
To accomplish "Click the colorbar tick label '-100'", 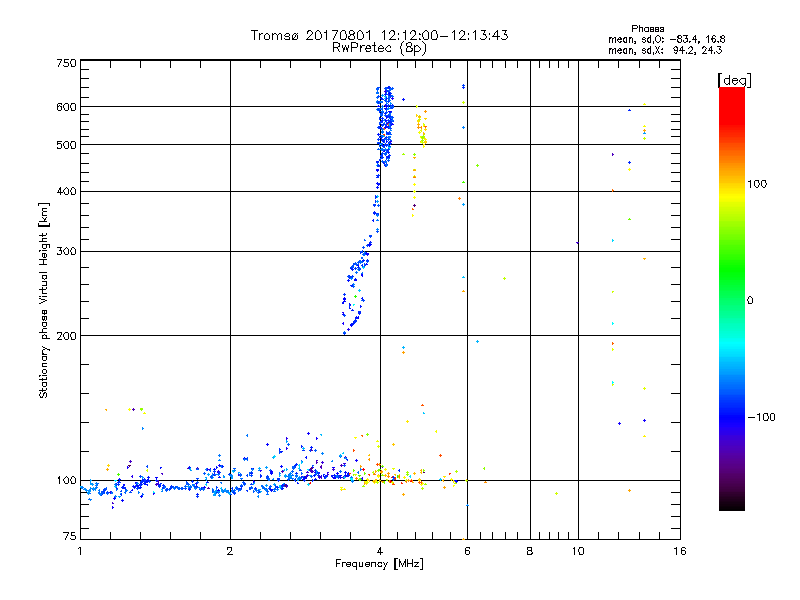I will tap(761, 417).
